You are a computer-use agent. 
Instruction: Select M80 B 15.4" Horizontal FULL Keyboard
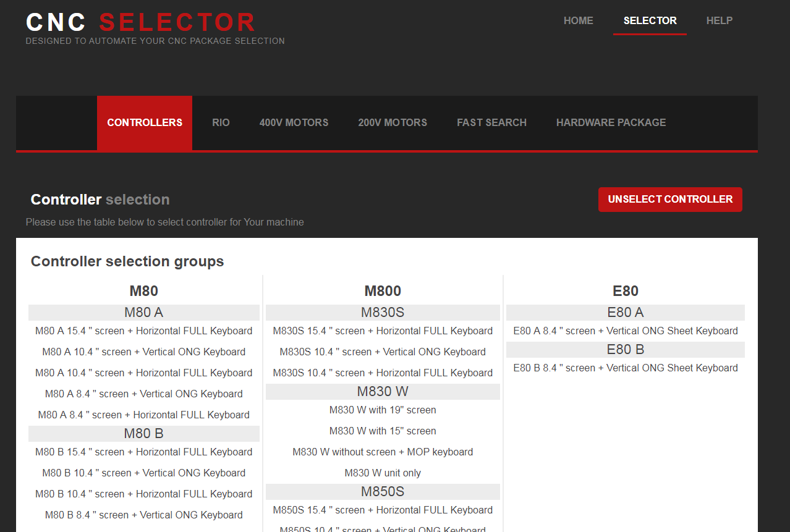tap(144, 452)
